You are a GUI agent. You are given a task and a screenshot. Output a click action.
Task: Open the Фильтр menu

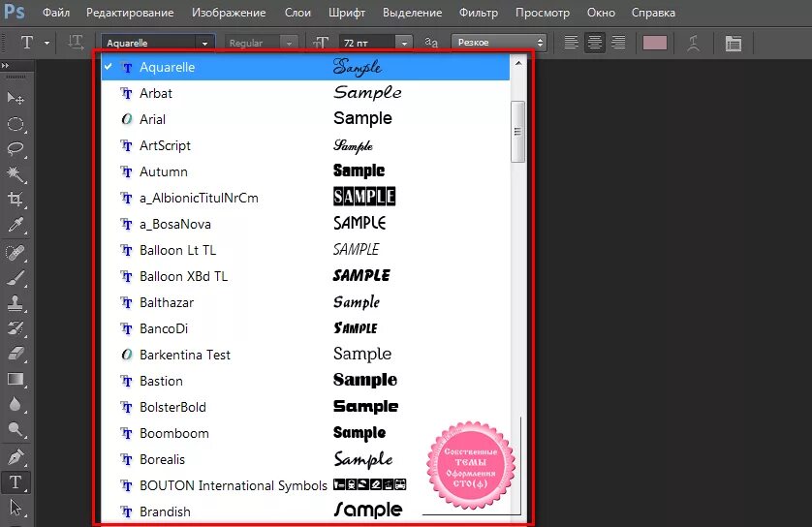(x=479, y=13)
